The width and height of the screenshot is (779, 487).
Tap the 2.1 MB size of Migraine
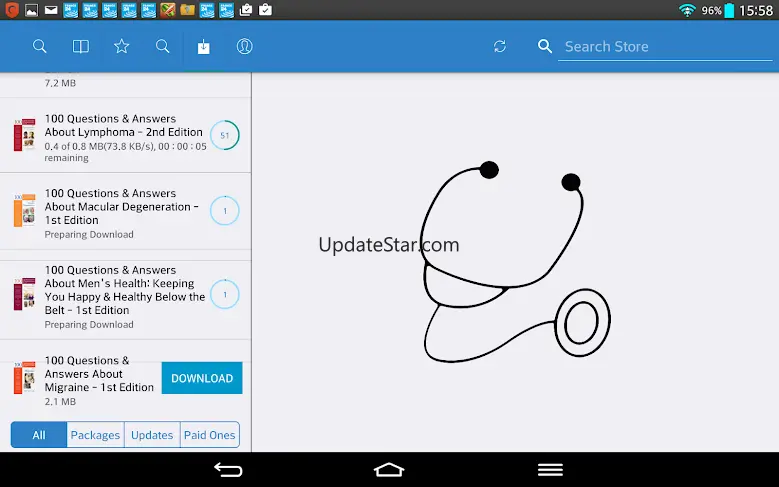60,402
